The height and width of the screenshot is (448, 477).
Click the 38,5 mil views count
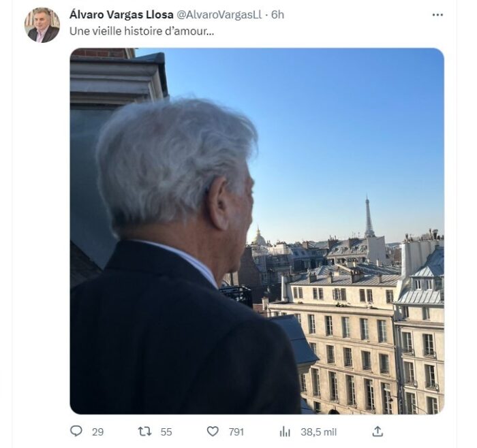tap(318, 432)
